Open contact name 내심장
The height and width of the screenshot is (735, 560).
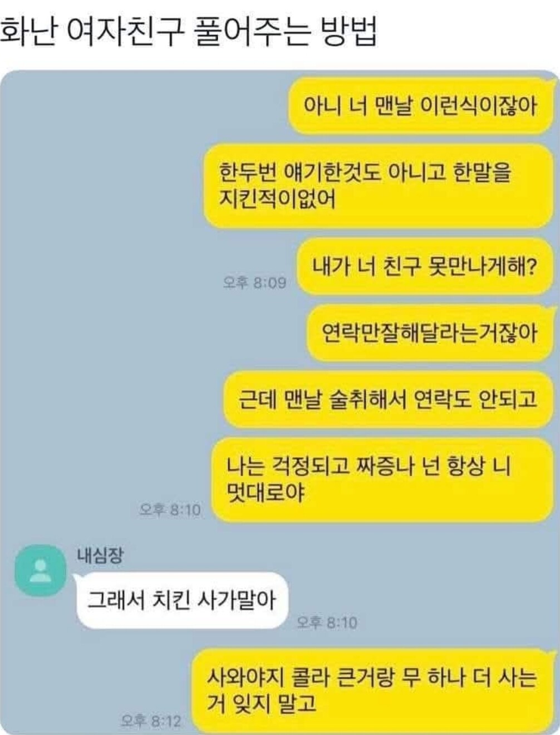[x=100, y=555]
